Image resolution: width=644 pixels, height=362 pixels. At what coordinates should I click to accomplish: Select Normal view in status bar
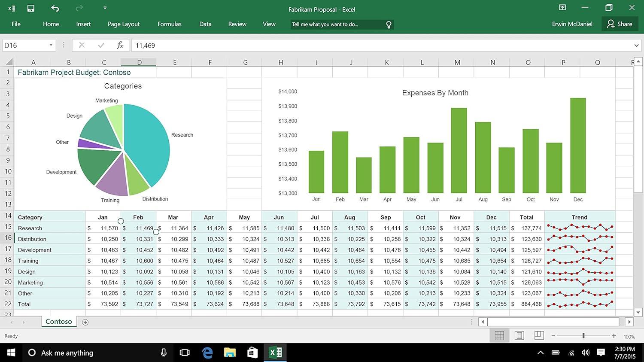pos(499,335)
